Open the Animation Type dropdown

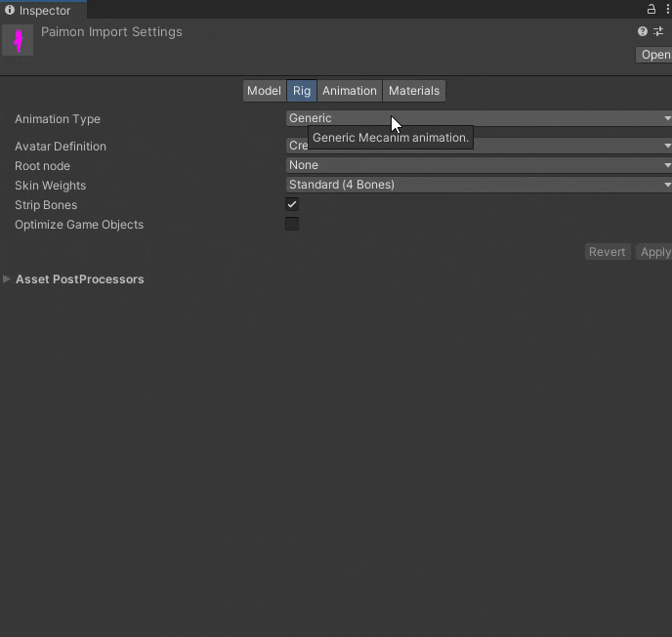(x=479, y=118)
